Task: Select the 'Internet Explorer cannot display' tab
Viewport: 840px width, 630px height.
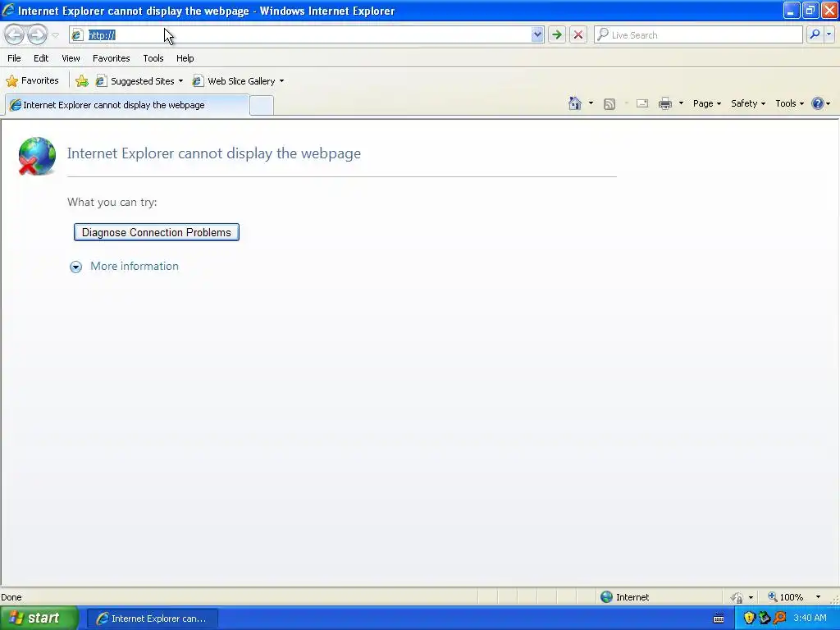Action: (127, 105)
